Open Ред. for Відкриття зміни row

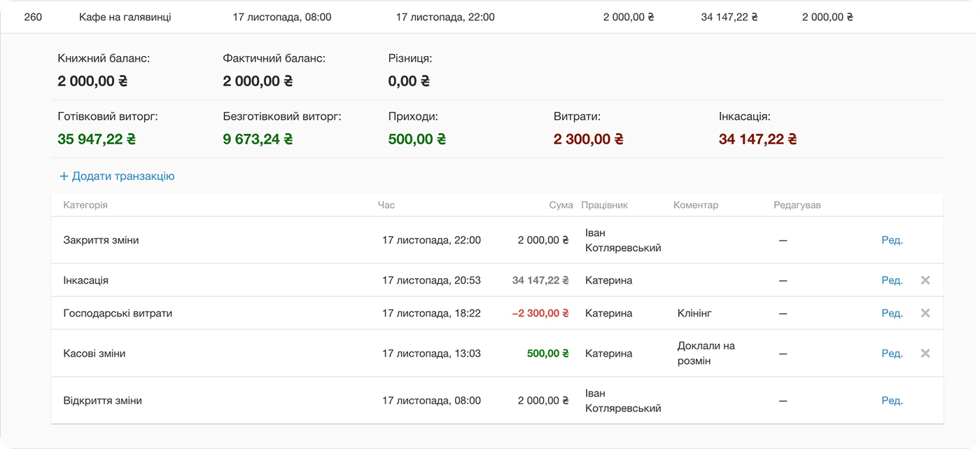(x=892, y=401)
